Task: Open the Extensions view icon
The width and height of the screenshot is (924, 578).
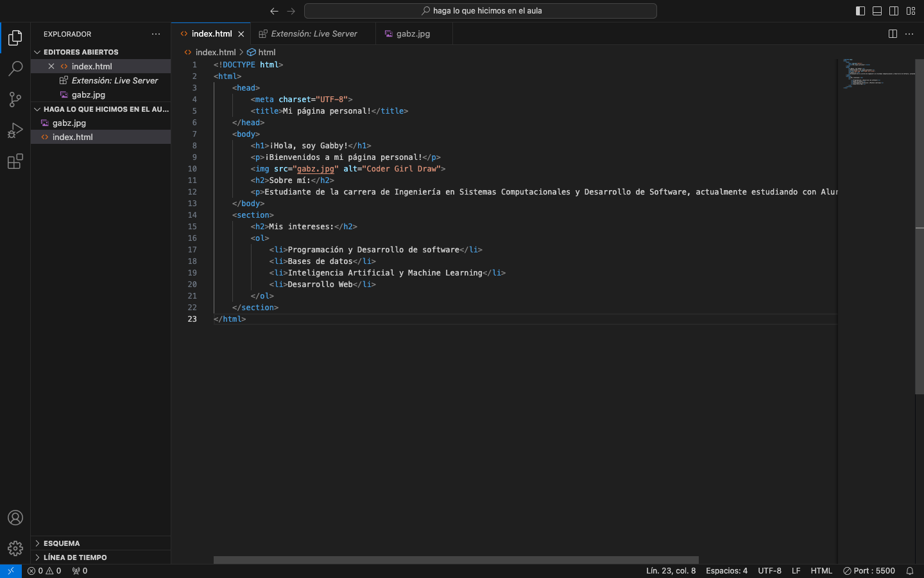Action: click(x=15, y=161)
